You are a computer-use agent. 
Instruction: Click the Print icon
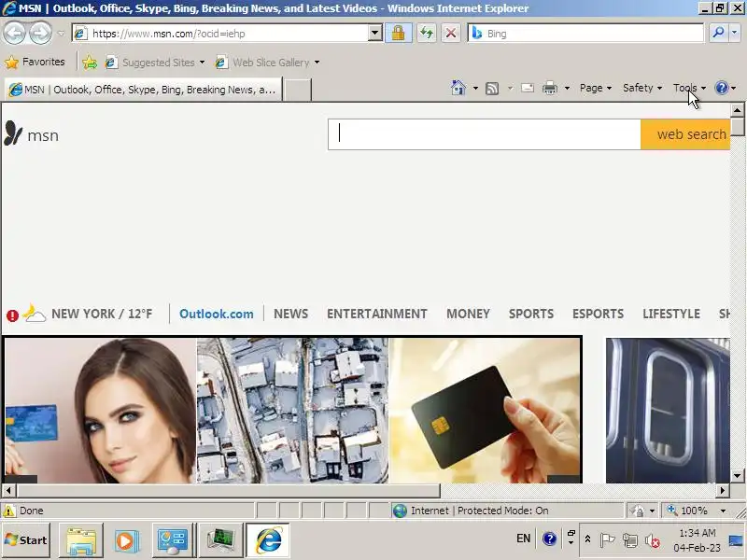[550, 88]
